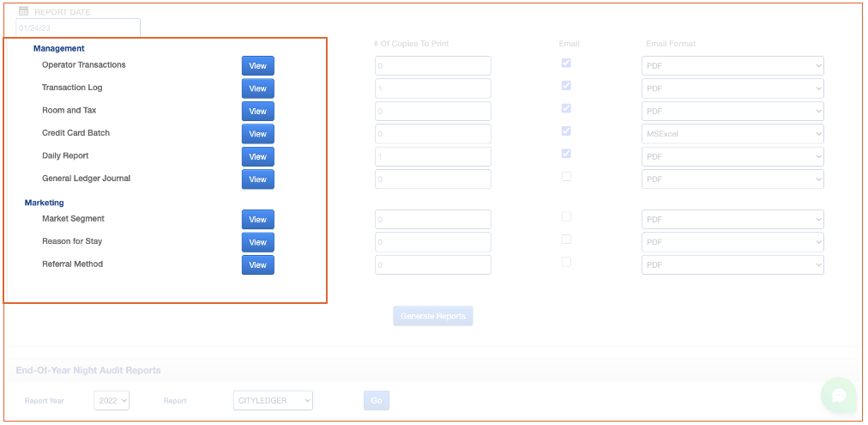Open the CITYLEDGER report dropdown

[273, 401]
